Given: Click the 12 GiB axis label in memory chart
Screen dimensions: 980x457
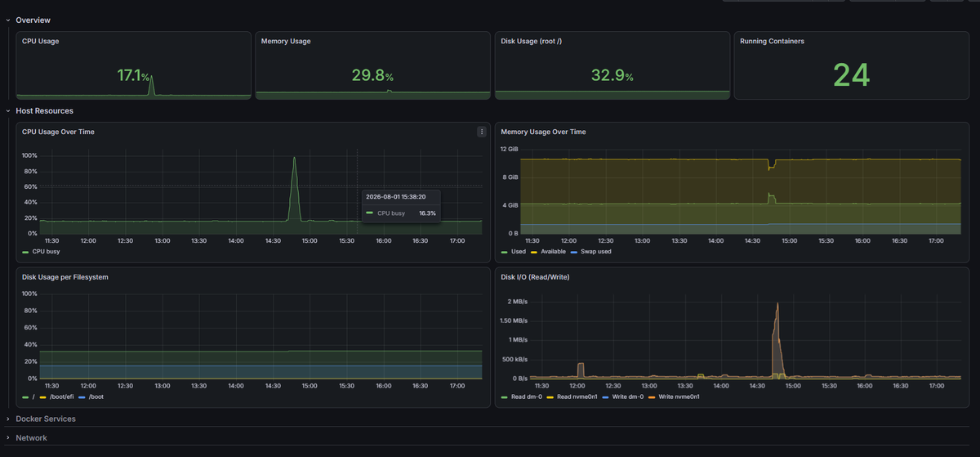Looking at the screenshot, I should click(509, 149).
